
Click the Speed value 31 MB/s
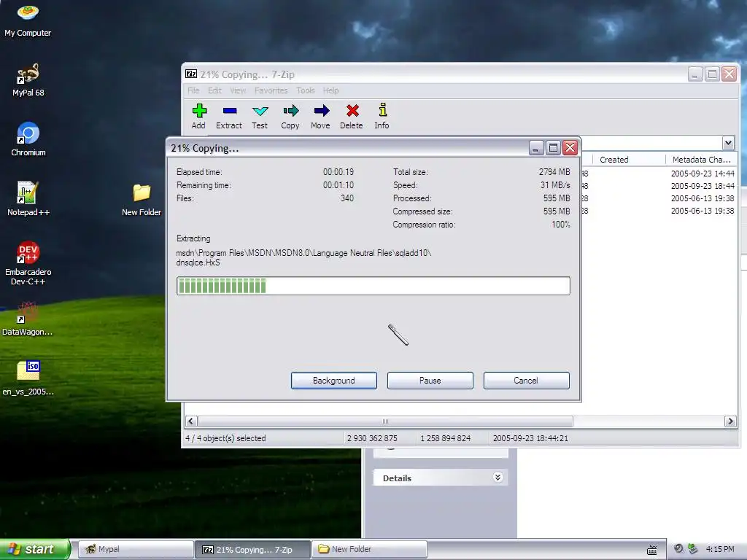(555, 184)
